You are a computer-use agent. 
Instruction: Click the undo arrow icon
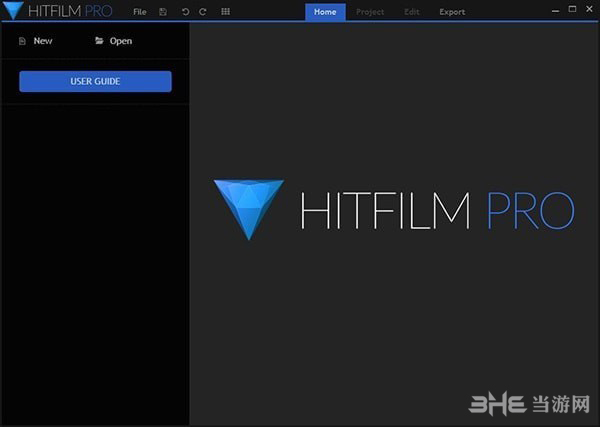point(186,12)
